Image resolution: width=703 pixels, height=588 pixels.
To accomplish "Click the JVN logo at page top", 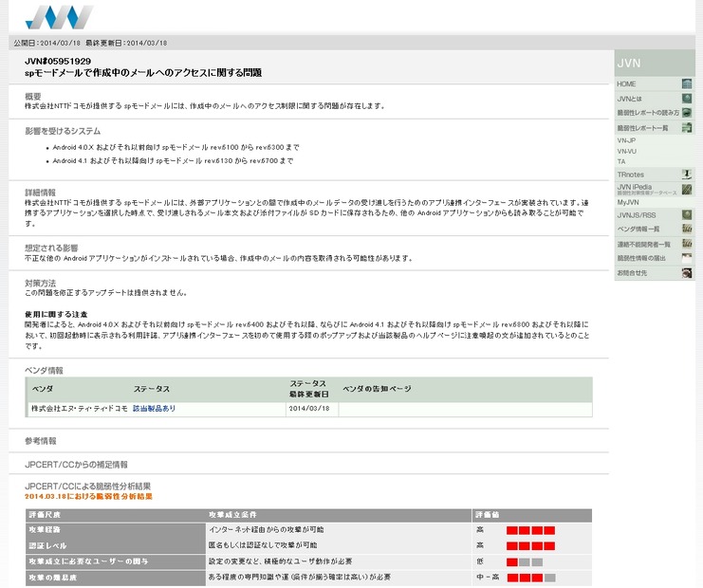I will click(x=59, y=17).
